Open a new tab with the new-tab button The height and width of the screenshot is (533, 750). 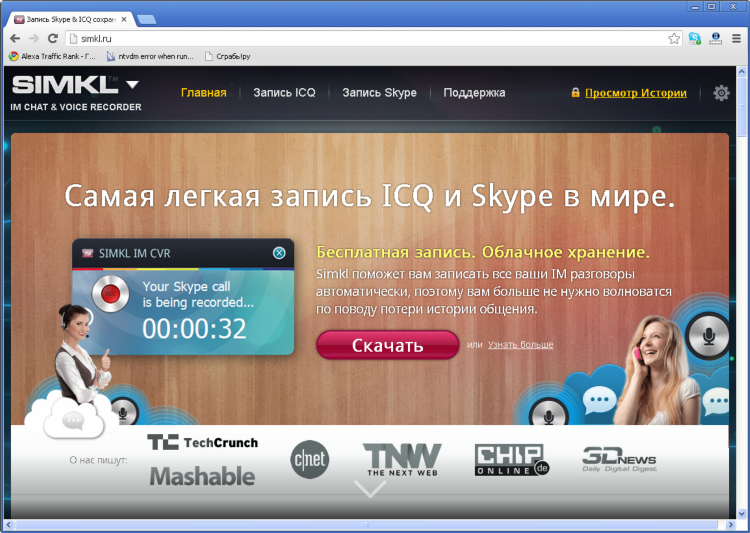click(146, 20)
